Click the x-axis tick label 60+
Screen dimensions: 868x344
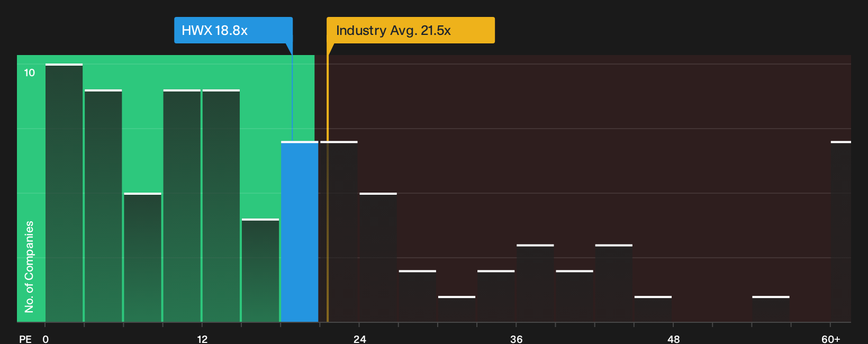pyautogui.click(x=831, y=339)
